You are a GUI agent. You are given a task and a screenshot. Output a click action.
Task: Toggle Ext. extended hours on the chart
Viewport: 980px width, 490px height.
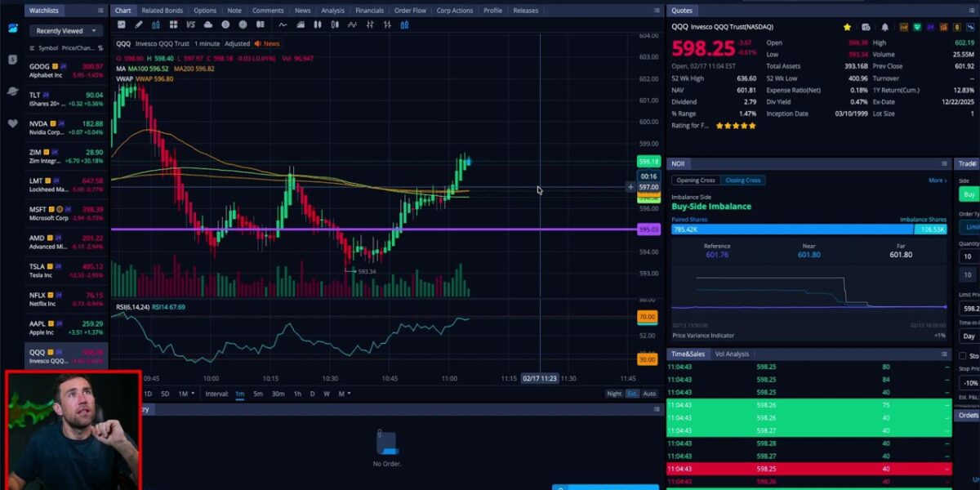coord(632,394)
